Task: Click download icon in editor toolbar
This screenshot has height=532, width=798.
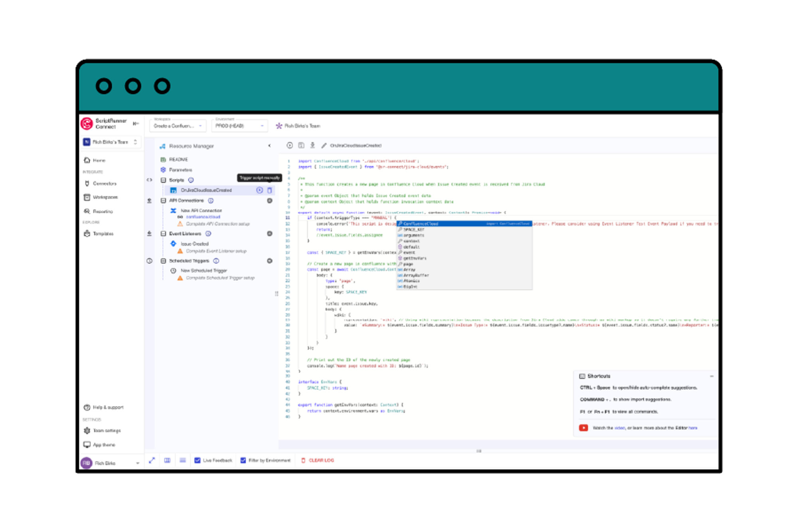Action: point(313,146)
